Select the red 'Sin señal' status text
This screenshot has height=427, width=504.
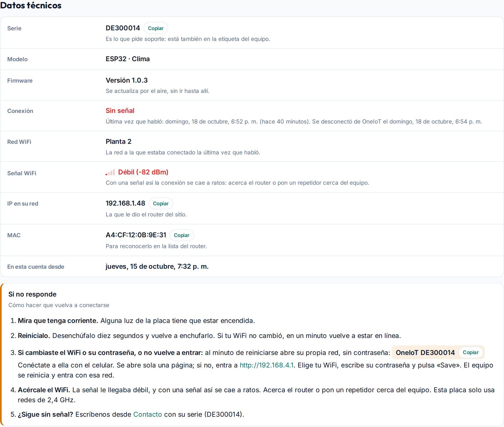click(120, 111)
